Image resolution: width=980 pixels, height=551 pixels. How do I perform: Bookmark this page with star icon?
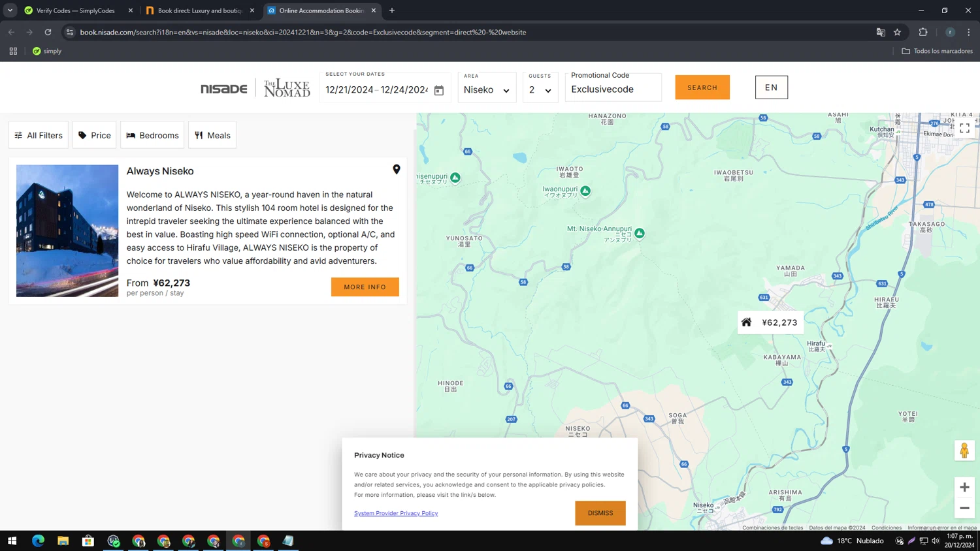click(x=898, y=32)
